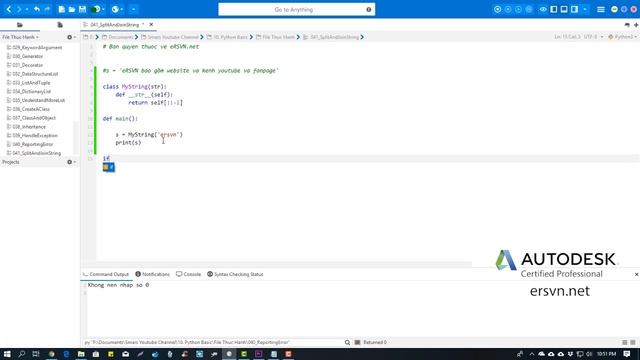
Task: Open 033_ListAndTuple in the file list
Action: pyautogui.click(x=28, y=83)
